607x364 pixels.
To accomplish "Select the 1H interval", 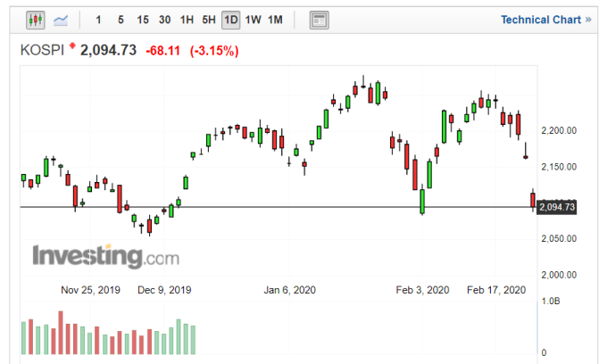I will (x=187, y=20).
